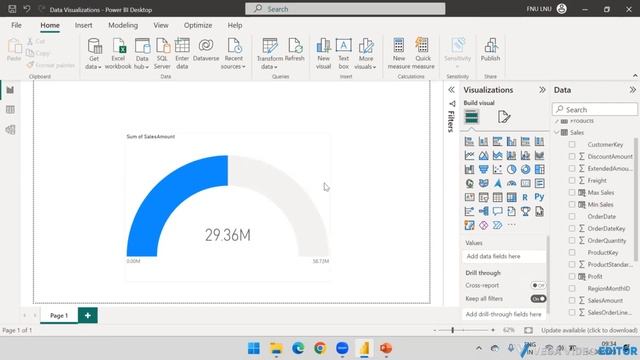Choose the Python visual icon

click(x=539, y=198)
